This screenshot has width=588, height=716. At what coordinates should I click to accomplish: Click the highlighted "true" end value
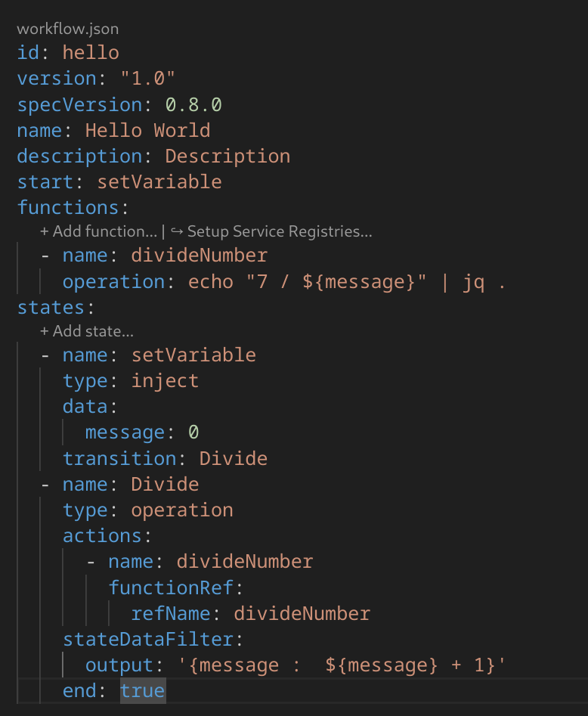(142, 691)
